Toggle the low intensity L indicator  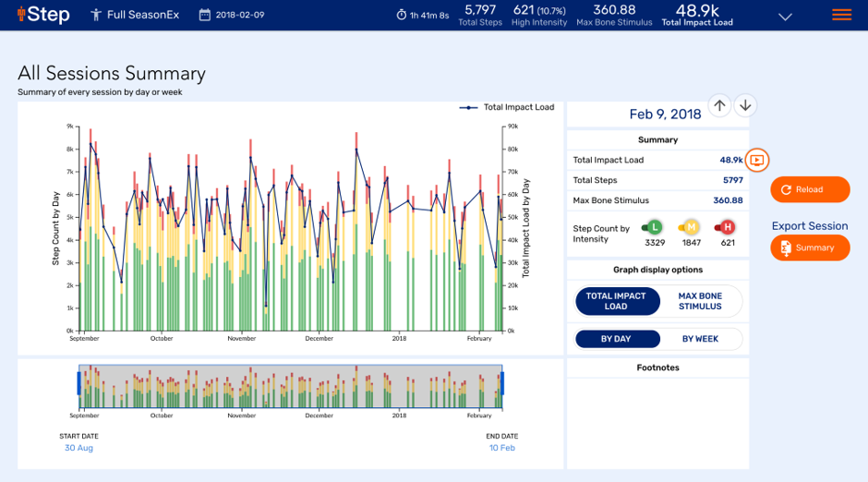click(654, 227)
